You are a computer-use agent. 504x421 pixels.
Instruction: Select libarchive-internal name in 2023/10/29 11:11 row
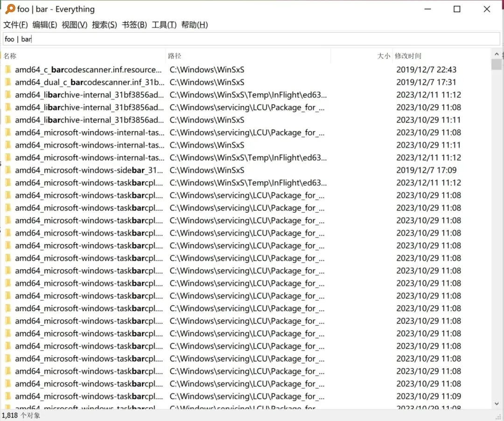pos(89,120)
